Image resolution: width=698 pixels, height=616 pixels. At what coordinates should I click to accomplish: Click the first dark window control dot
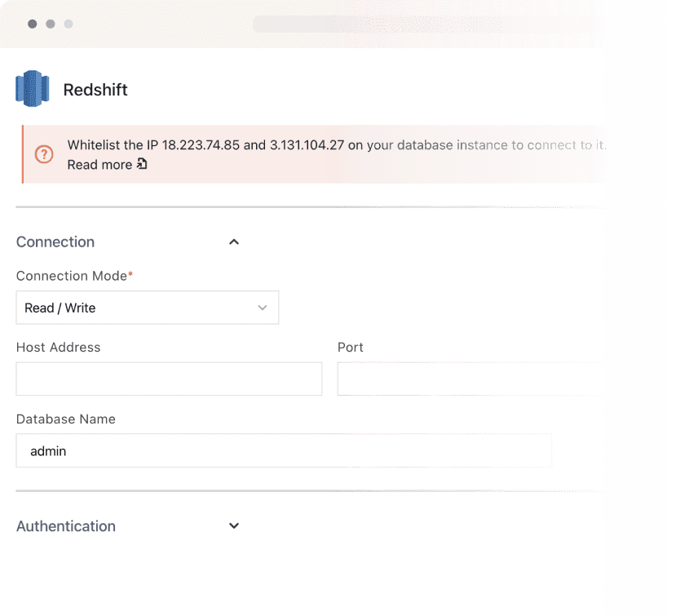(32, 24)
